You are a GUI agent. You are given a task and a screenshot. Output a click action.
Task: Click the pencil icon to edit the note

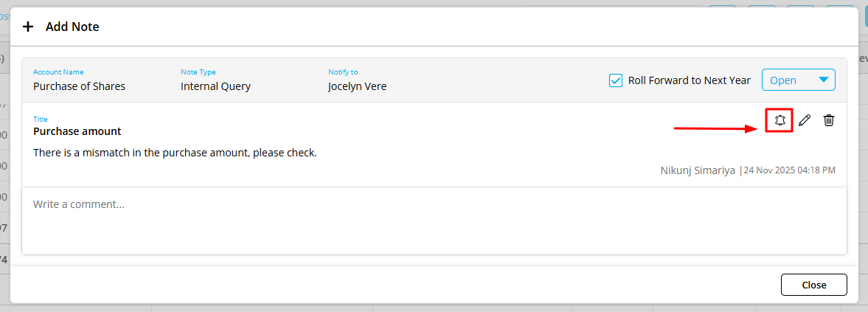805,120
